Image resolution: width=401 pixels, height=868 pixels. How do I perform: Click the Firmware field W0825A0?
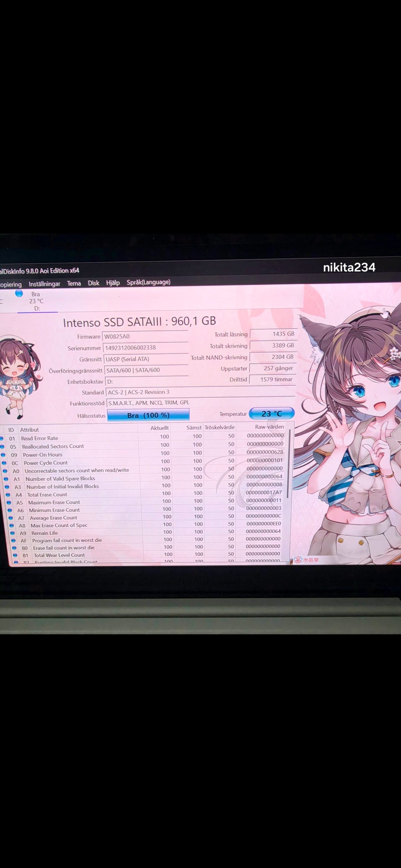[x=145, y=336]
